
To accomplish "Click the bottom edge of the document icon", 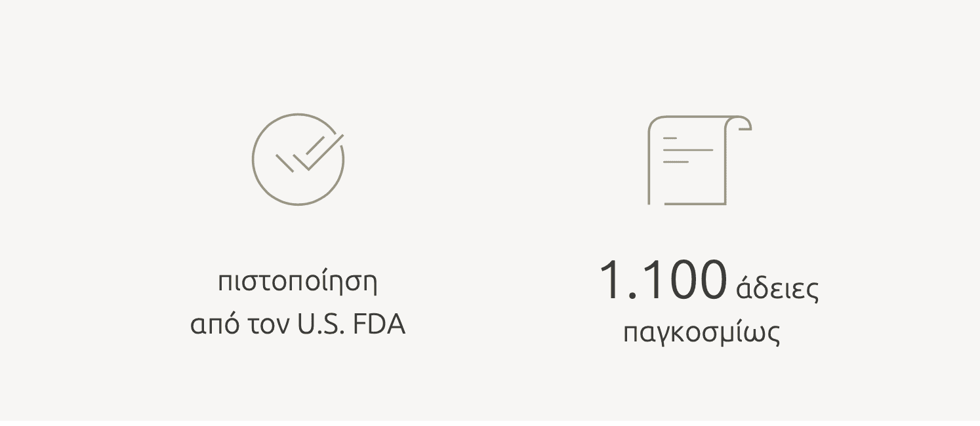I will tap(695, 204).
